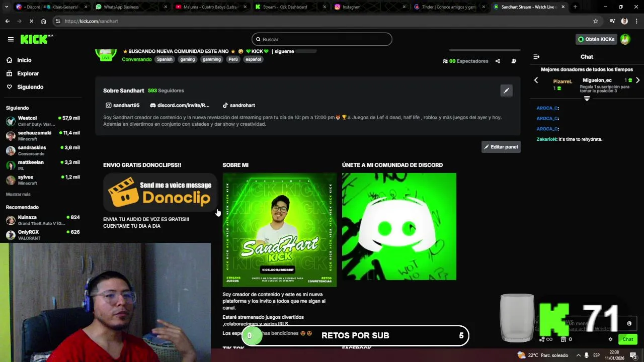Bookmark this page with star icon
644x362 pixels.
point(596,21)
